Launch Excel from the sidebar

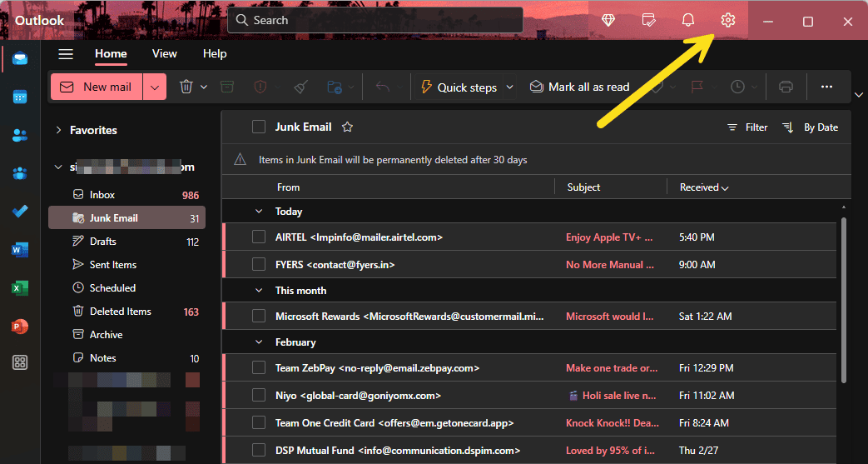21,288
